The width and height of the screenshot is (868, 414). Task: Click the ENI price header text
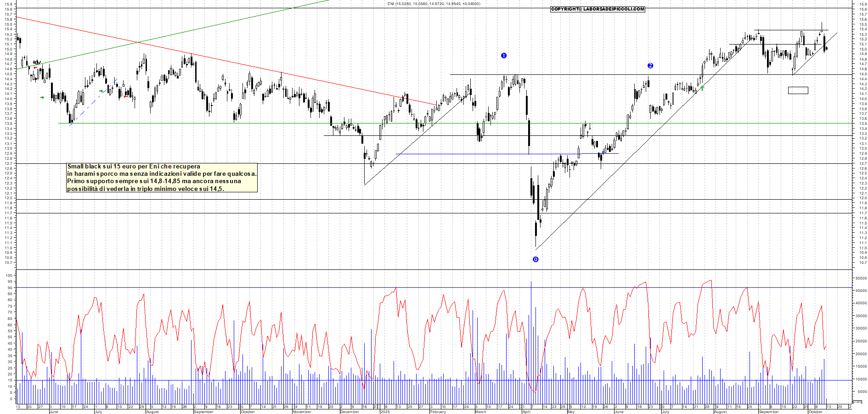434,4
